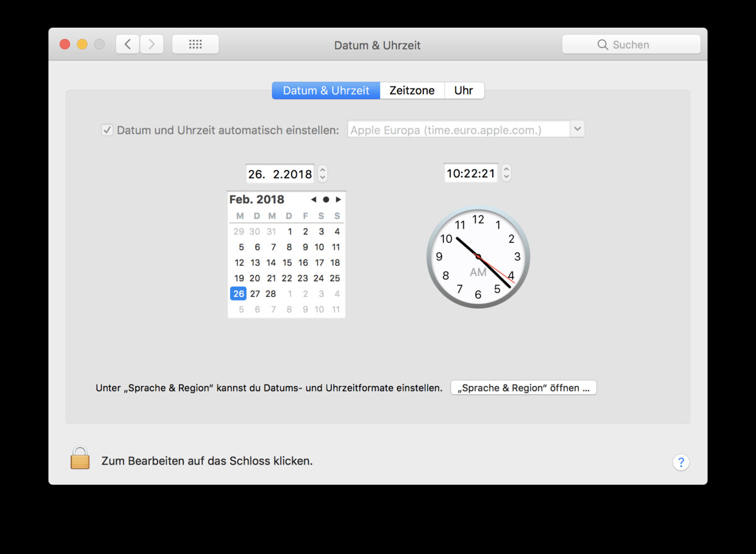756x554 pixels.
Task: Select February 26 in the calendar
Action: point(238,293)
